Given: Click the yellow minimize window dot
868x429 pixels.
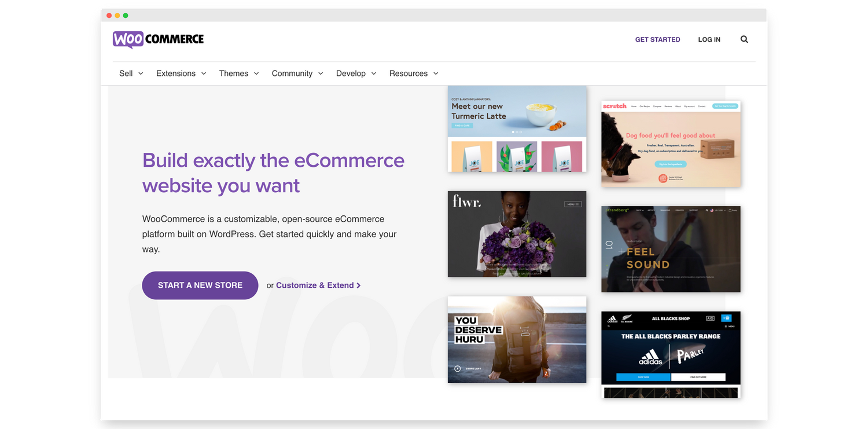Looking at the screenshot, I should pos(117,16).
